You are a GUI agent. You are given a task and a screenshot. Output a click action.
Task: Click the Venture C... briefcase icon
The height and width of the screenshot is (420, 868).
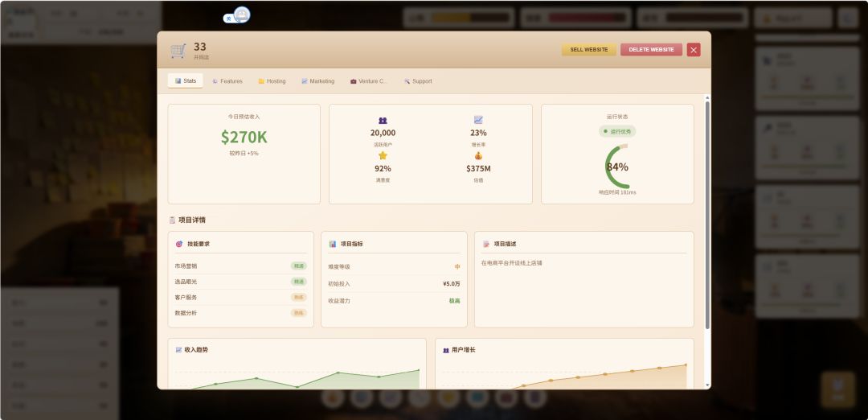353,81
